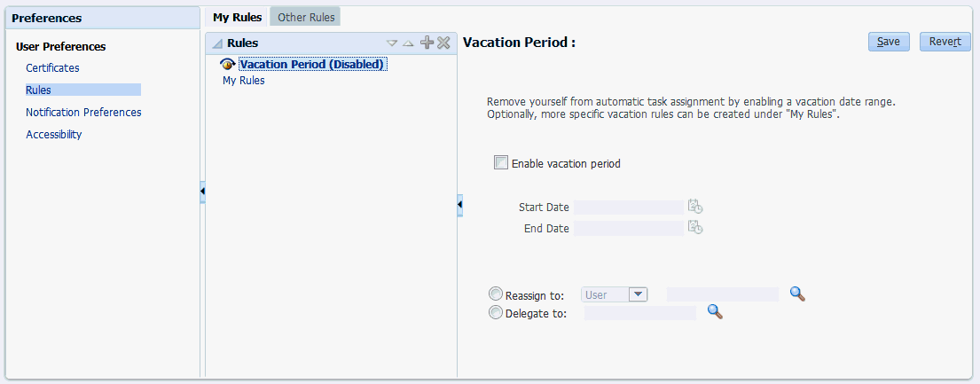
Task: Select the Delegate to radio button
Action: click(496, 312)
